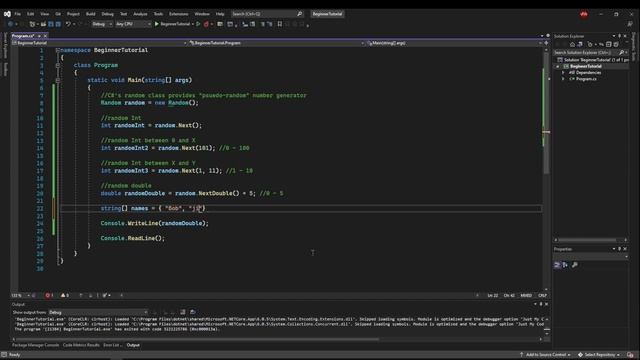Click the Search (Ctrl+Q) box
The width and height of the screenshot is (640, 360).
(x=267, y=14)
